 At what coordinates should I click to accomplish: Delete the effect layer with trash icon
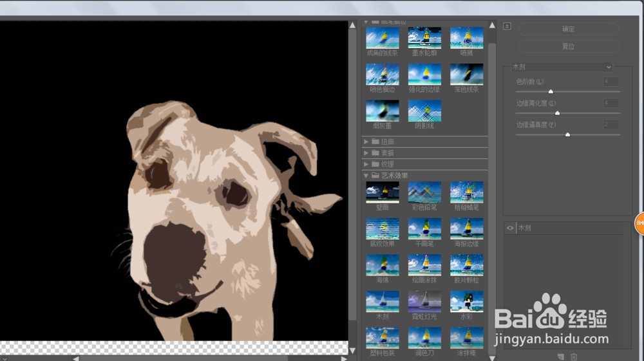574,357
